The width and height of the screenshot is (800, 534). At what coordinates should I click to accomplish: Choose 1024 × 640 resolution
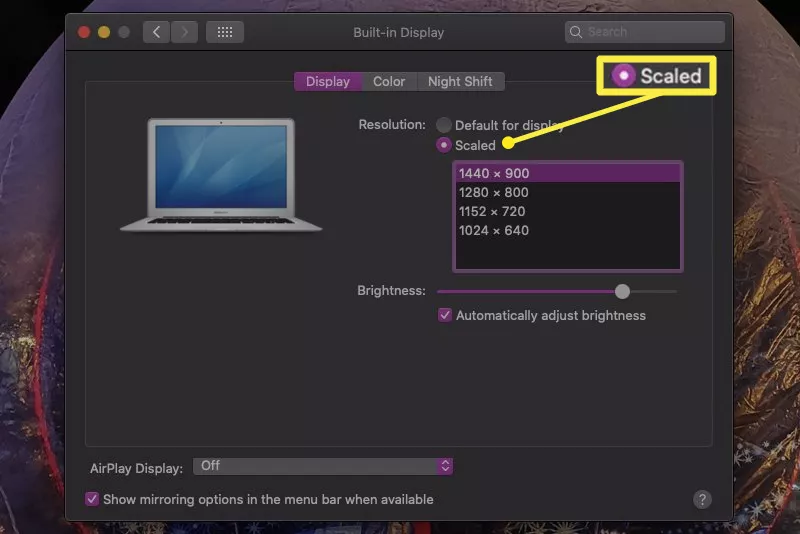(567, 231)
